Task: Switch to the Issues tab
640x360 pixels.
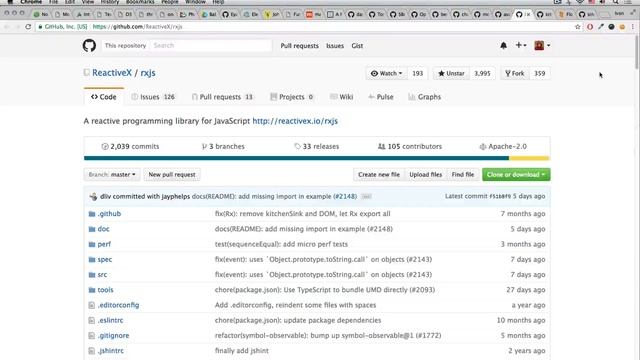Action: pos(153,97)
